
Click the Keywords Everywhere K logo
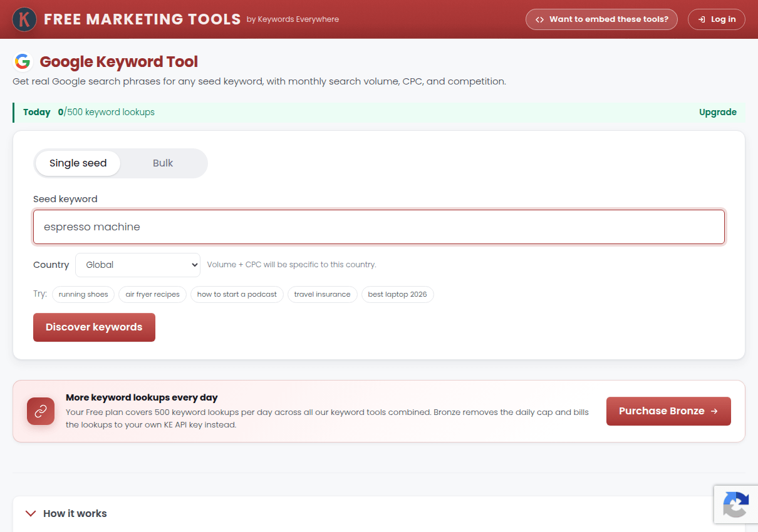[24, 19]
